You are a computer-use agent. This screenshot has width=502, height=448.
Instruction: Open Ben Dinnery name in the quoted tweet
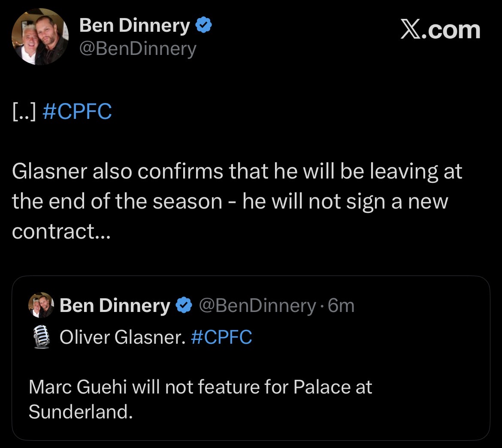115,306
